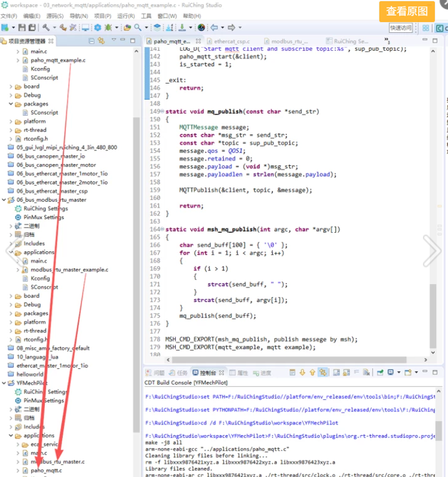Click the blue stacked-layers package icon

[157, 27]
